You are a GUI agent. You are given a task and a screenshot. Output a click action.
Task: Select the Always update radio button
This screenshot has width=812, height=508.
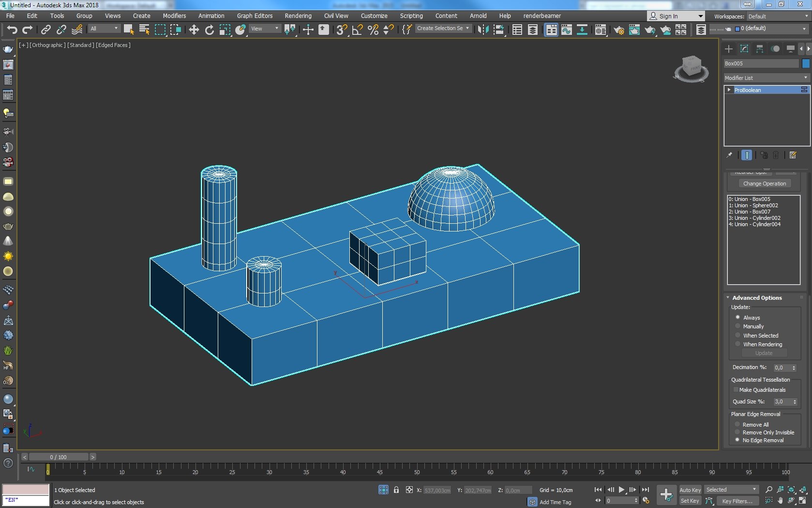point(738,317)
